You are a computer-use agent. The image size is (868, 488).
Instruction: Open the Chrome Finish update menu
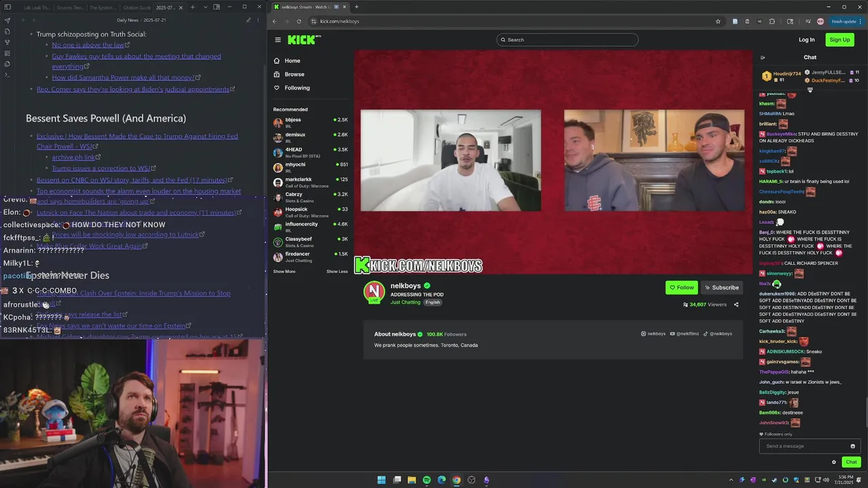pyautogui.click(x=846, y=21)
